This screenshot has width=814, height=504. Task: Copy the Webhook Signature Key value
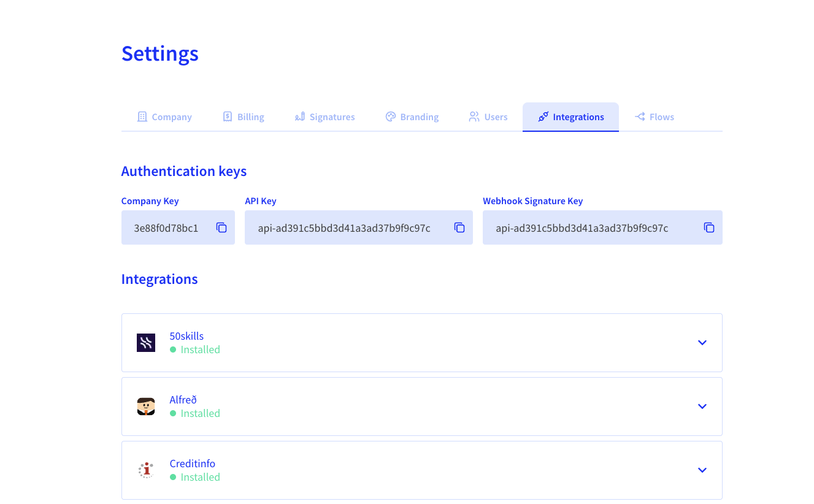point(709,227)
